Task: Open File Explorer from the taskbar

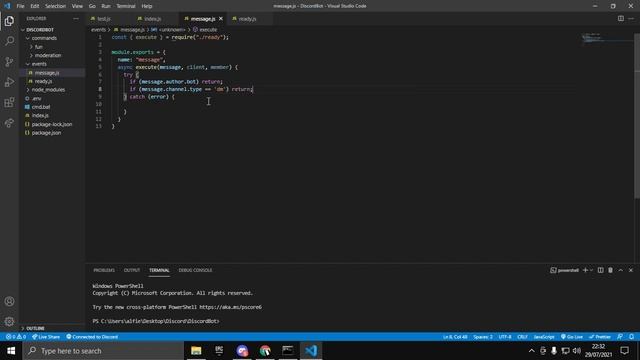Action: (196, 351)
